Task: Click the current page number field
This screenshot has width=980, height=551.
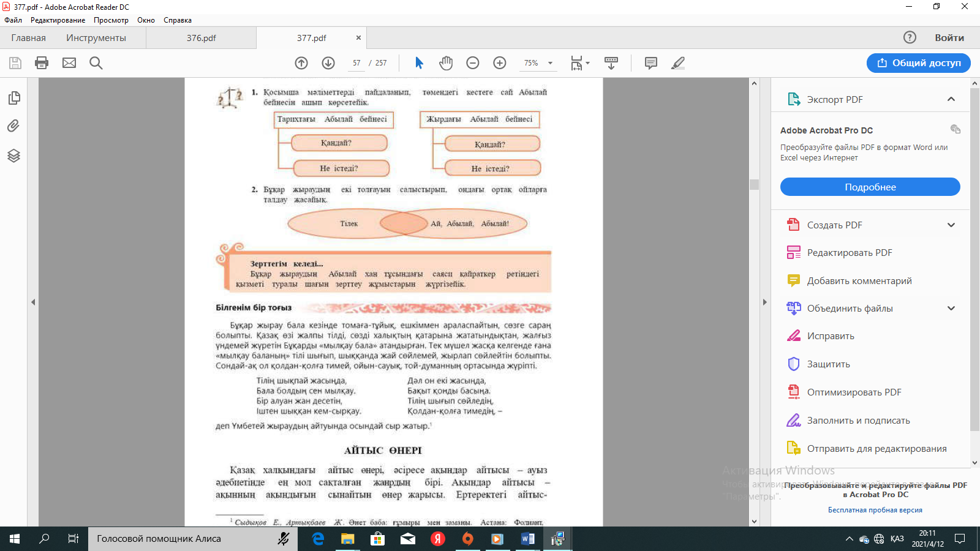Action: (356, 63)
